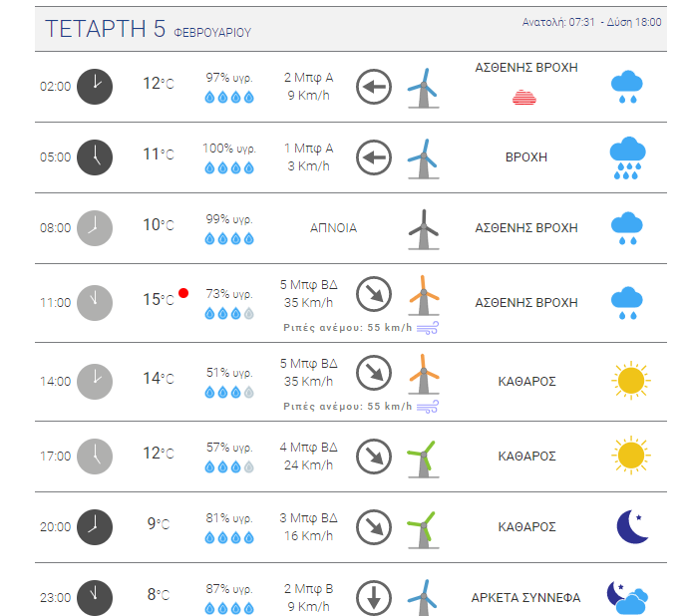Click the wind gust icon at 14:00
Image resolution: width=683 pixels, height=616 pixels.
coord(428,407)
